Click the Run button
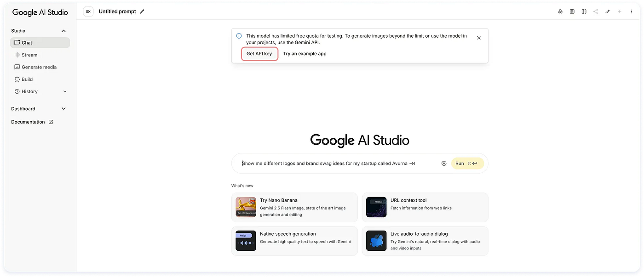Image resolution: width=644 pixels, height=277 pixels. (x=467, y=164)
